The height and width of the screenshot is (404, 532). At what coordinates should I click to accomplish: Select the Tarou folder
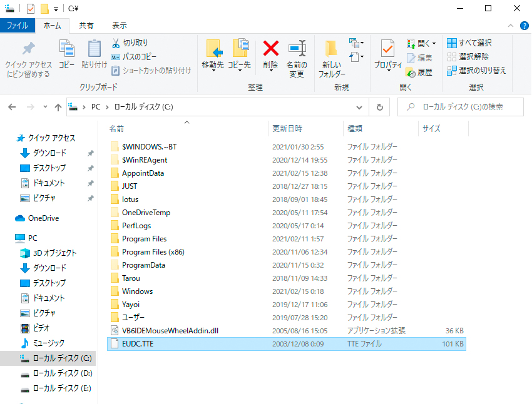point(131,278)
